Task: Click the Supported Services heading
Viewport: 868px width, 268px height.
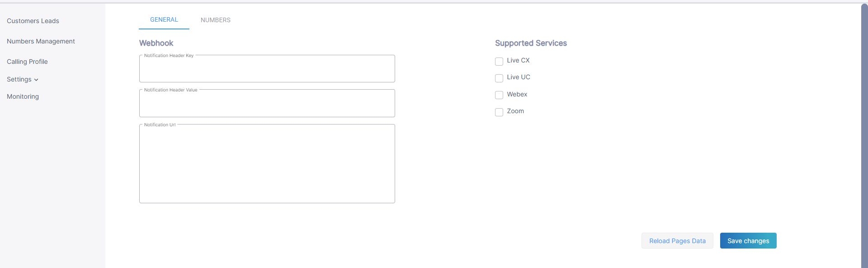Action: tap(531, 43)
